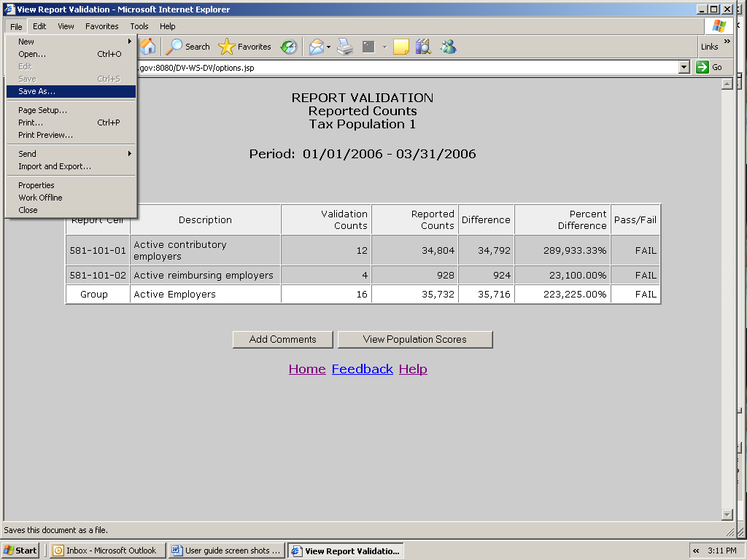Click the Windows flag logo
This screenshot has width=747, height=560.
click(719, 26)
